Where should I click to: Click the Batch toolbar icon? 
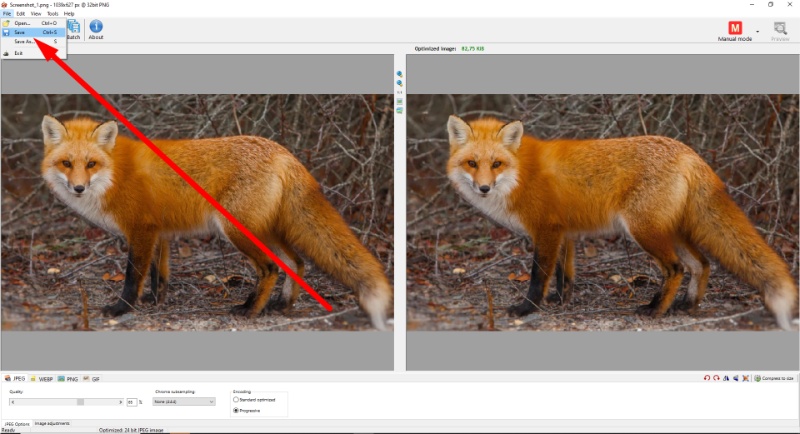click(74, 30)
